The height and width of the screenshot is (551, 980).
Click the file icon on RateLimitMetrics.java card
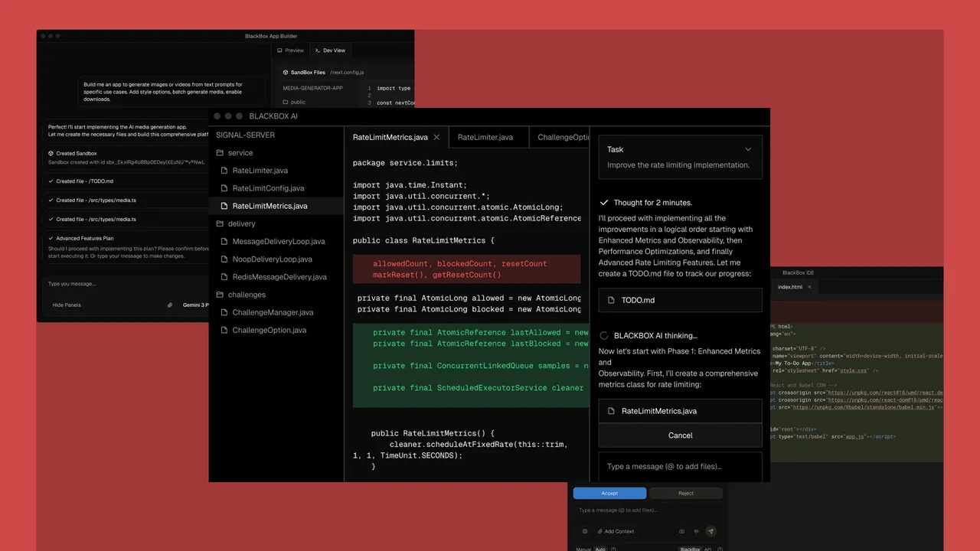coord(612,411)
